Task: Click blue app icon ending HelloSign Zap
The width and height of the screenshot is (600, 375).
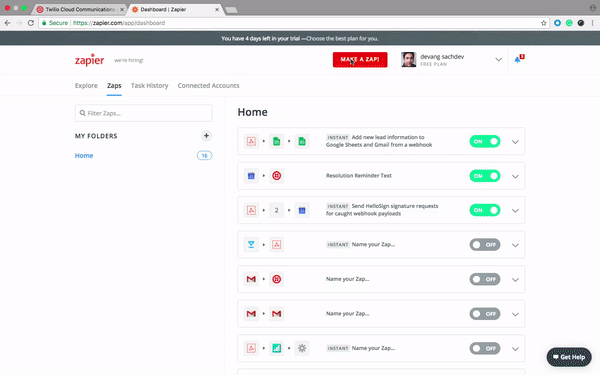Action: 302,210
